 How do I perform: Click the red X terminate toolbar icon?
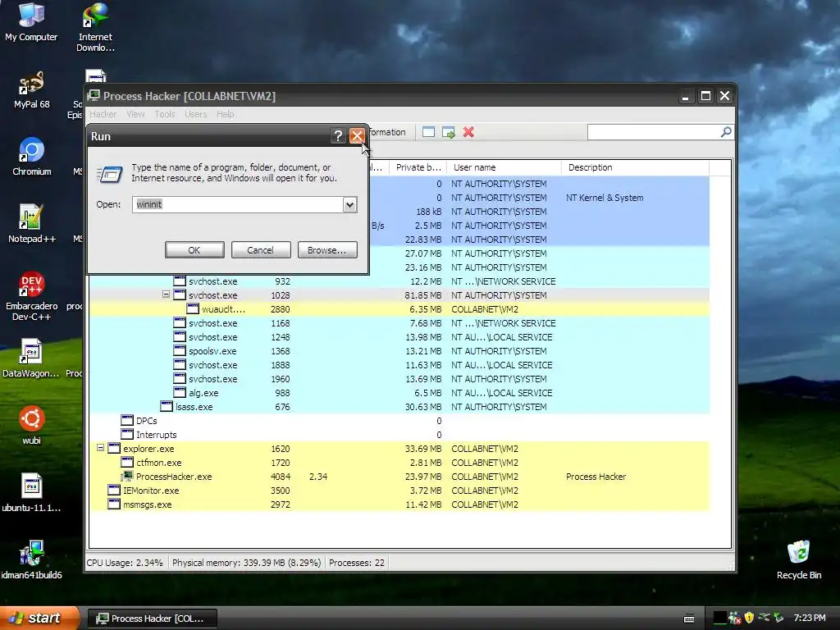468,132
